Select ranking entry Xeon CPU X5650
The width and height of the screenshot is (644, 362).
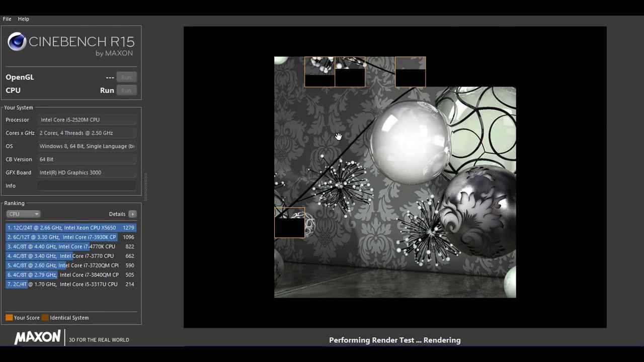coord(71,228)
